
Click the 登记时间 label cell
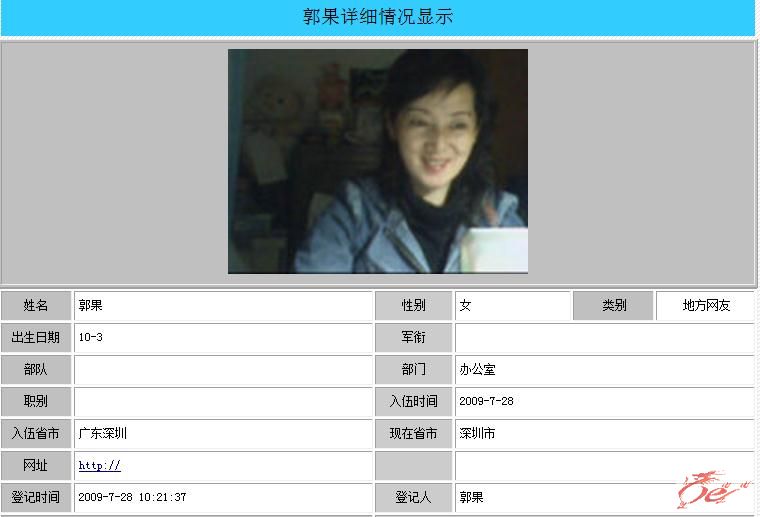(x=36, y=497)
